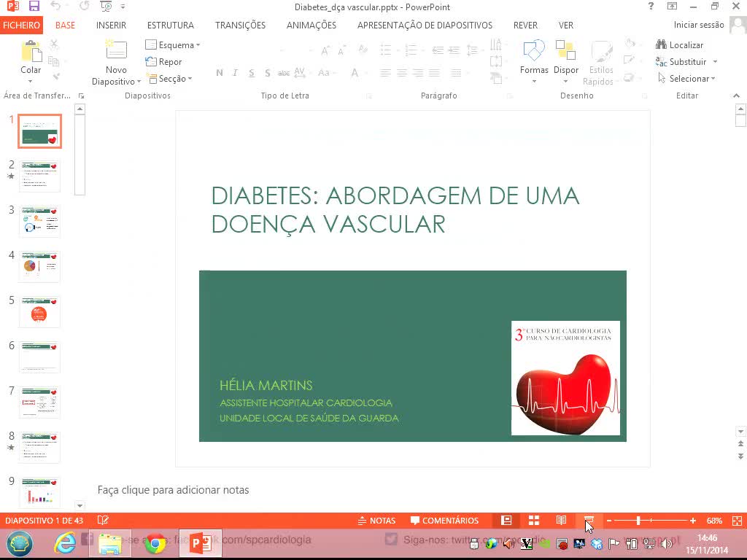
Task: Switch to the INSERIR tab
Action: click(111, 26)
